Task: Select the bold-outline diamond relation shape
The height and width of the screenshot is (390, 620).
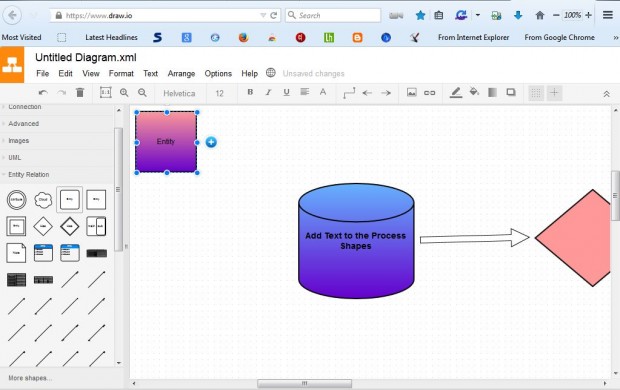Action: point(70,226)
